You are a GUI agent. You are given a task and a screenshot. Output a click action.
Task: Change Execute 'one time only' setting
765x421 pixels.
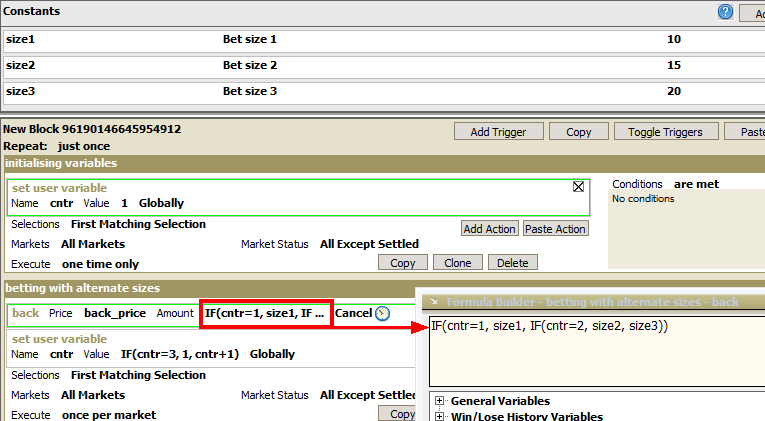point(100,264)
